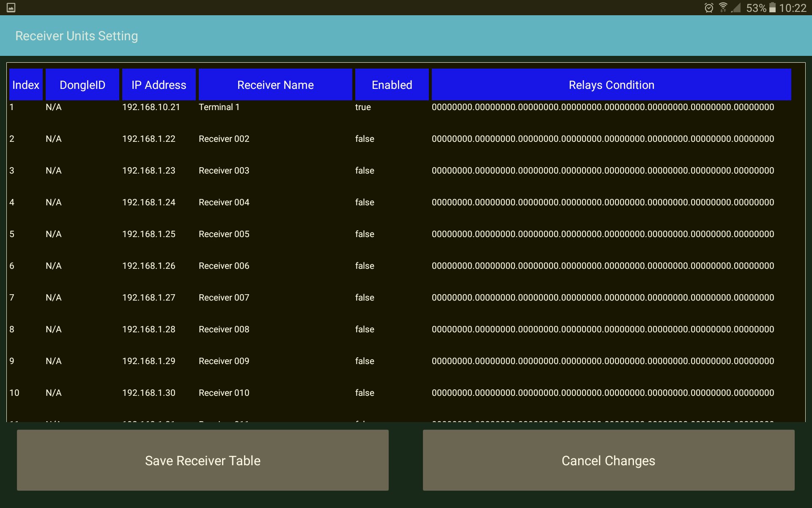Select the Receiver 005 name cell
Viewport: 812px width, 508px height.
point(224,234)
